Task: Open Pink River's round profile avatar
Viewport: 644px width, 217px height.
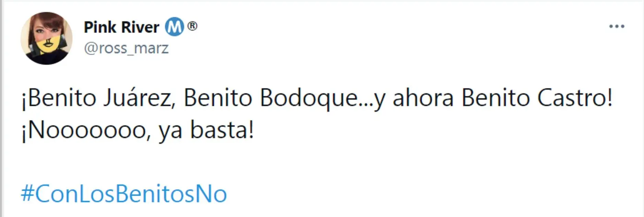Action: click(46, 38)
